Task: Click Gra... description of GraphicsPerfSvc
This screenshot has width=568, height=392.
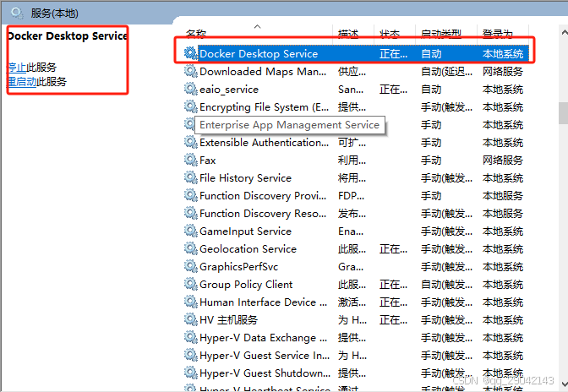Action: tap(351, 266)
